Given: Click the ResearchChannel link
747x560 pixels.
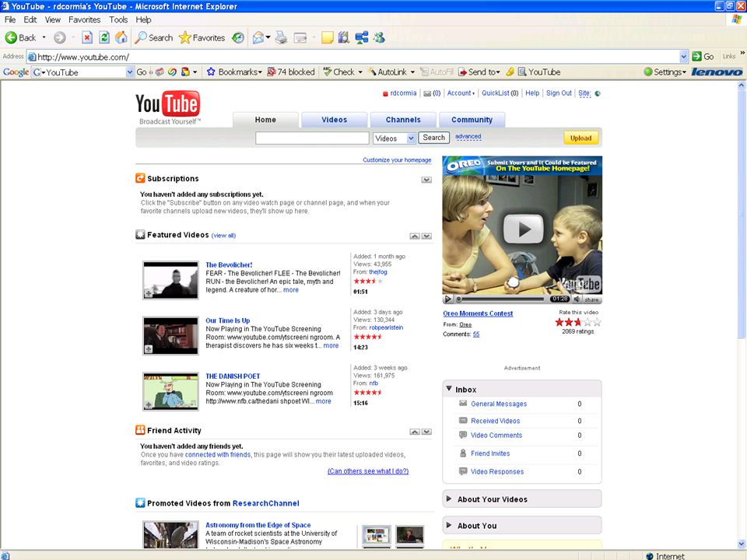Looking at the screenshot, I should click(266, 503).
